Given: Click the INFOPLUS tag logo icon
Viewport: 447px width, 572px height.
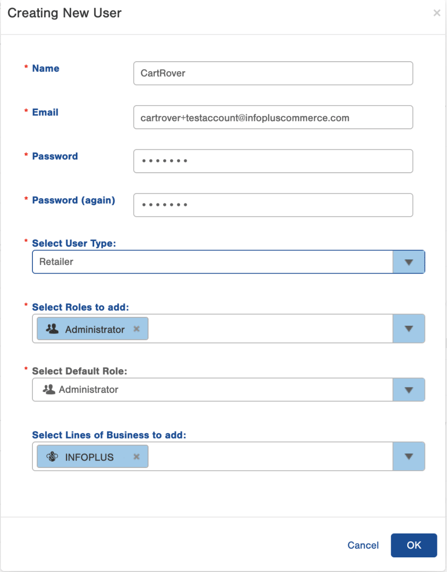Looking at the screenshot, I should tap(52, 456).
